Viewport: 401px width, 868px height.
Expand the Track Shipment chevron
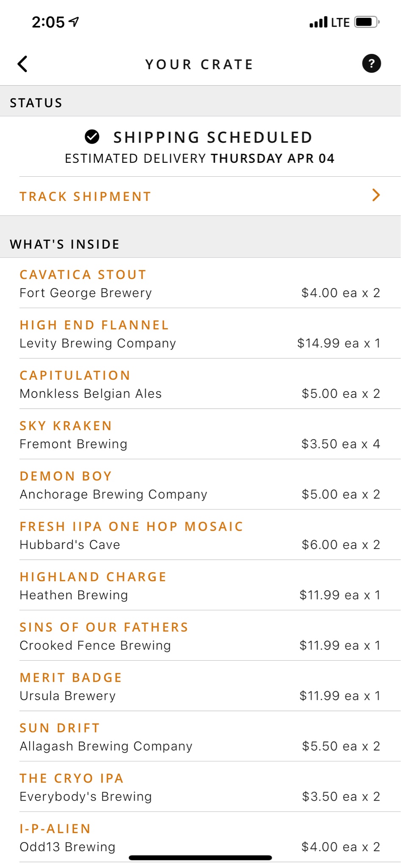376,195
